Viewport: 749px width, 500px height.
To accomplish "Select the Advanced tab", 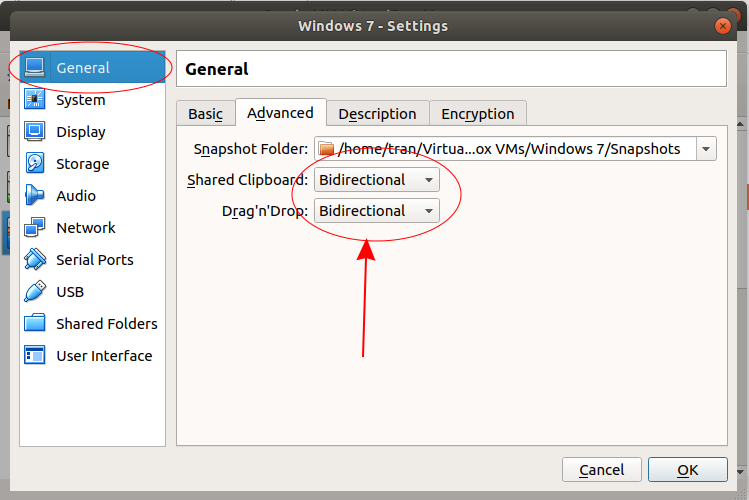I will [280, 113].
